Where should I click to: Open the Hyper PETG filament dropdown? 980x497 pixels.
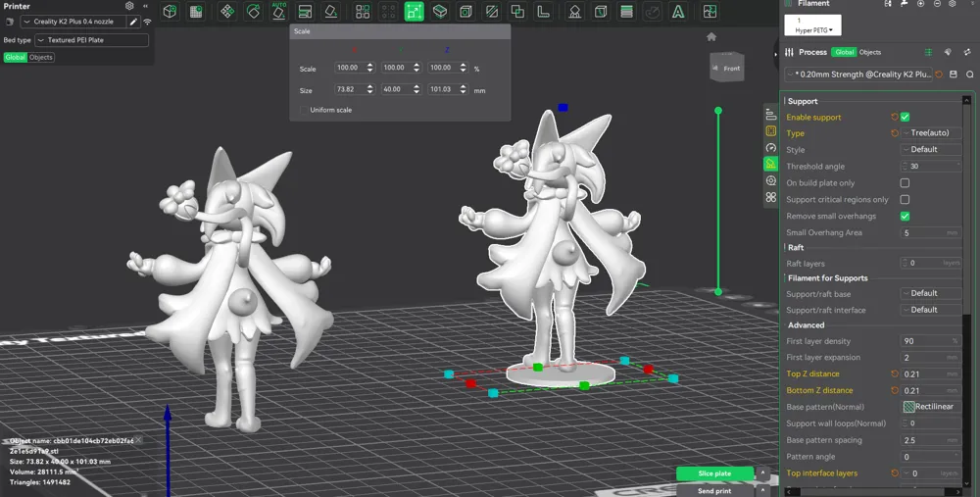tap(812, 25)
